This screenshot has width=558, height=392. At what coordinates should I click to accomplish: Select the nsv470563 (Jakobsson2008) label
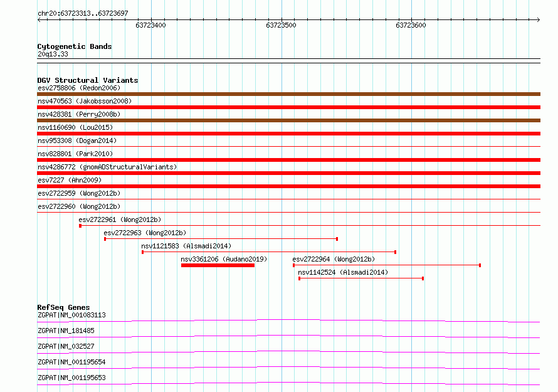85,101
